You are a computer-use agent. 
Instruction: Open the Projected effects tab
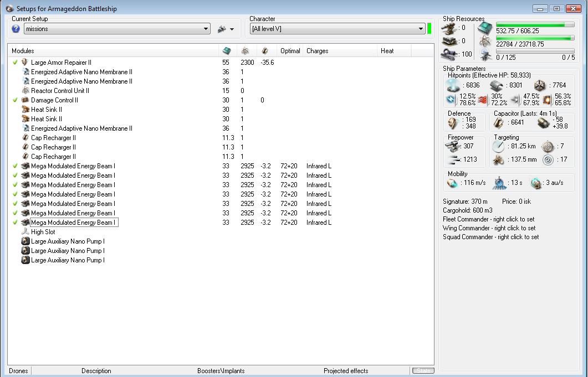pos(346,370)
